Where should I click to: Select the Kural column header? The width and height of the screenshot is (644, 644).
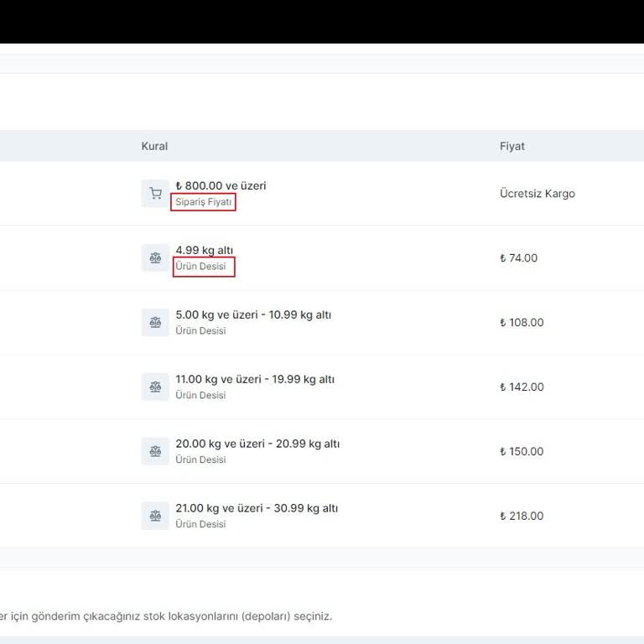154,146
